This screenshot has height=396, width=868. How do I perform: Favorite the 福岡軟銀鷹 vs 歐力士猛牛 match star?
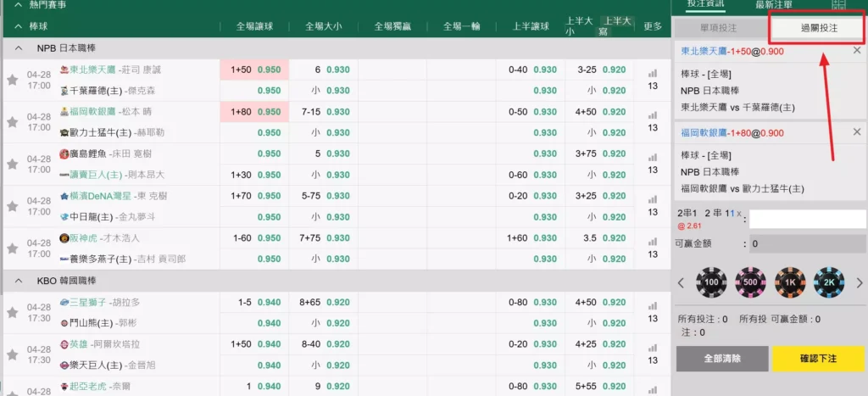click(12, 122)
